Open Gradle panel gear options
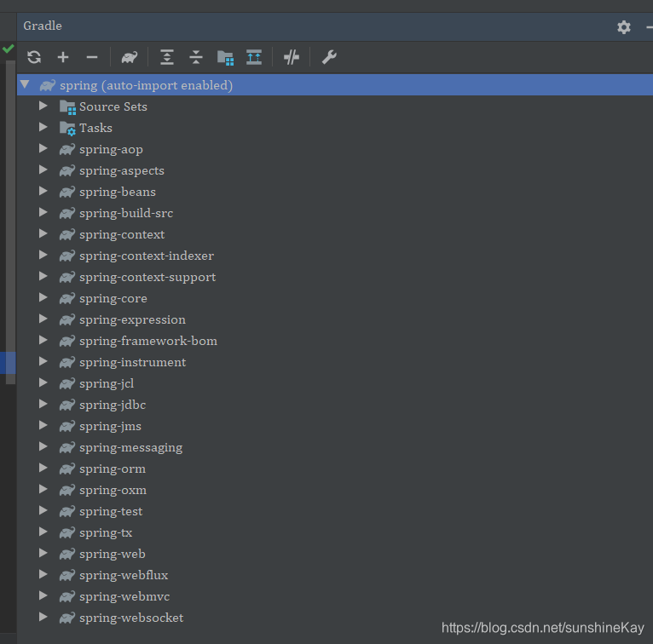 pos(624,27)
